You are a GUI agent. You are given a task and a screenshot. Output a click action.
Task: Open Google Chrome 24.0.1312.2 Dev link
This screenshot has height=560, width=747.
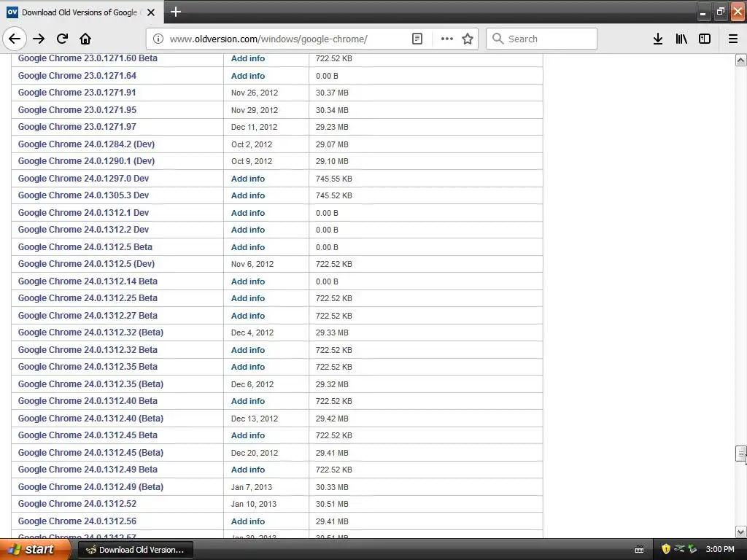click(x=83, y=230)
